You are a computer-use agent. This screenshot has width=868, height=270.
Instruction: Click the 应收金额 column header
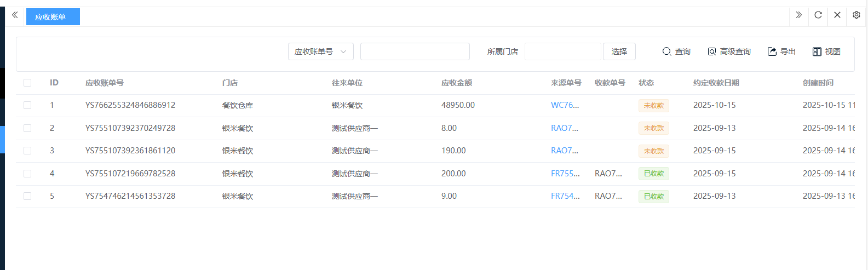coord(456,83)
